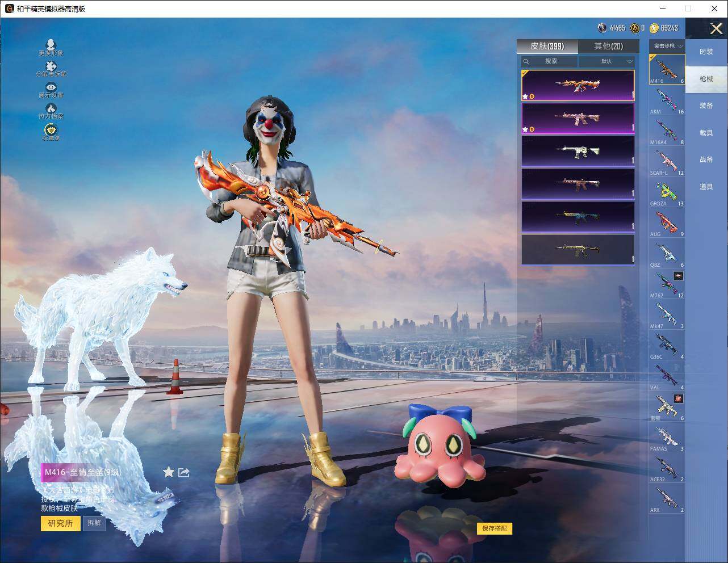This screenshot has height=563, width=728.
Task: Select the GROZA weapon icon
Action: 667,192
